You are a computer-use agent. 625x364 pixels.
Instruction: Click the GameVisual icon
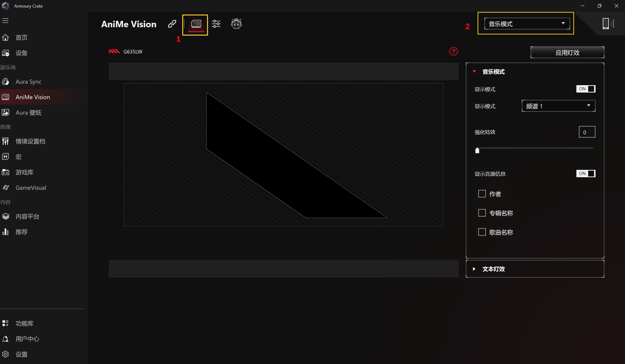5,188
